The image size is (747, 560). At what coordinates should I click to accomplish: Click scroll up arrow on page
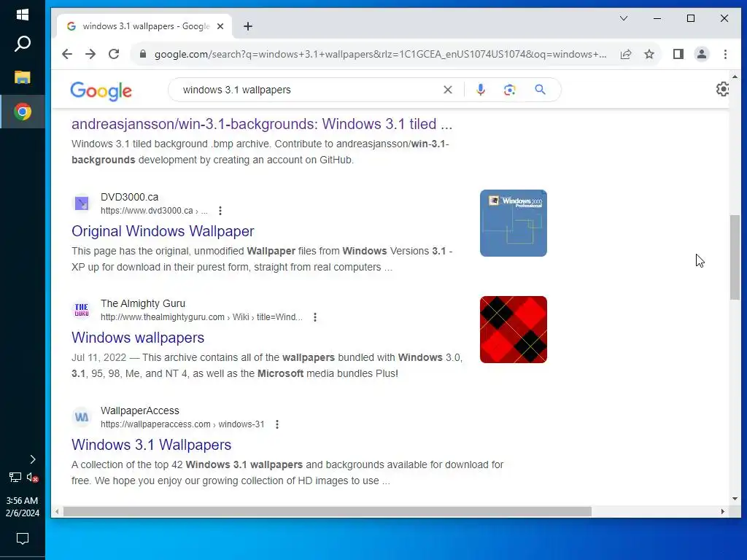tap(735, 77)
